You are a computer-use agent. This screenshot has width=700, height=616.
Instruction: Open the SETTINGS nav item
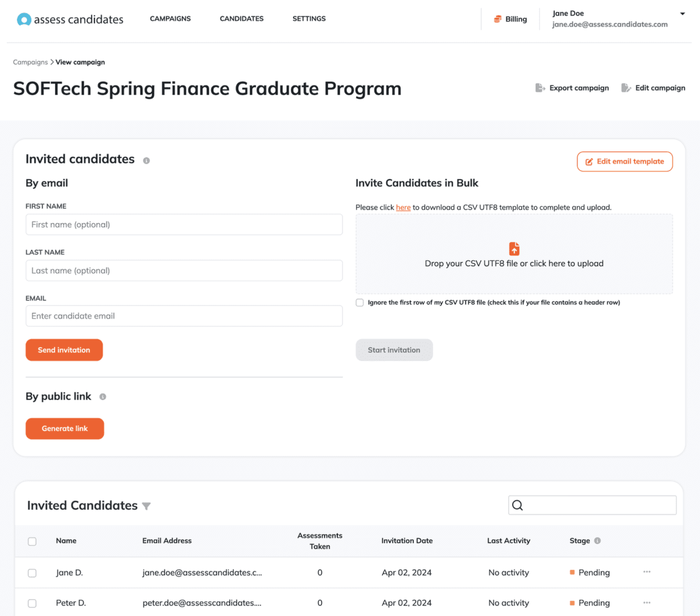coord(309,18)
